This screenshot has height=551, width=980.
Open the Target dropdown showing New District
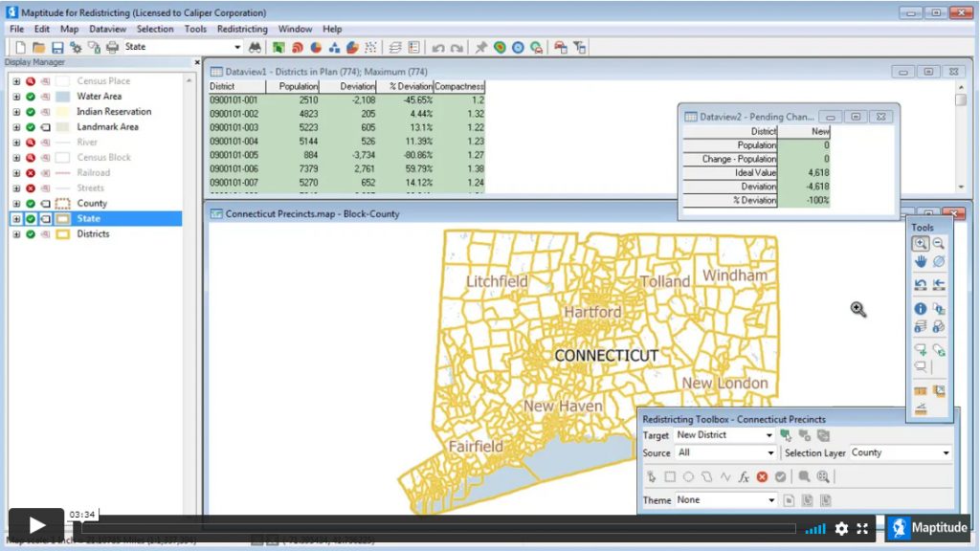[724, 435]
